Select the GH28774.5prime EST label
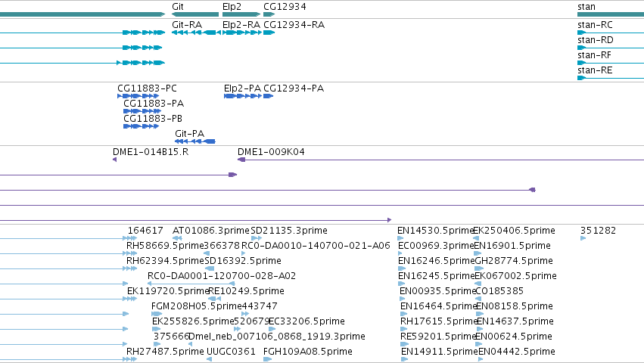Viewport: 644px width, 363px height. [514, 261]
